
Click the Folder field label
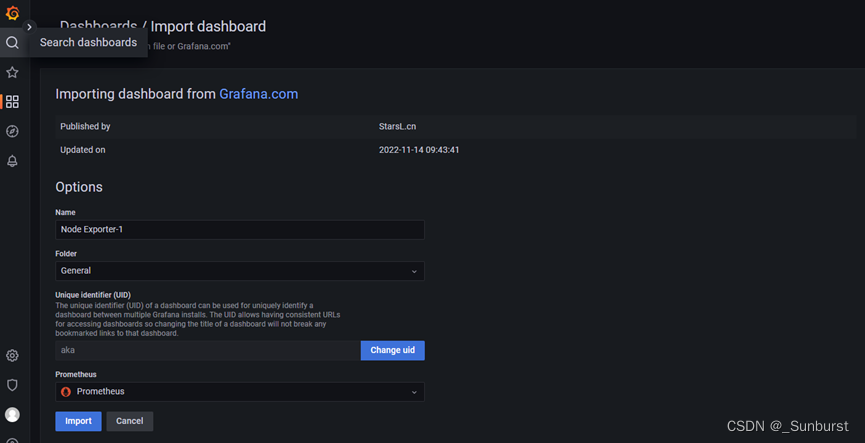66,254
